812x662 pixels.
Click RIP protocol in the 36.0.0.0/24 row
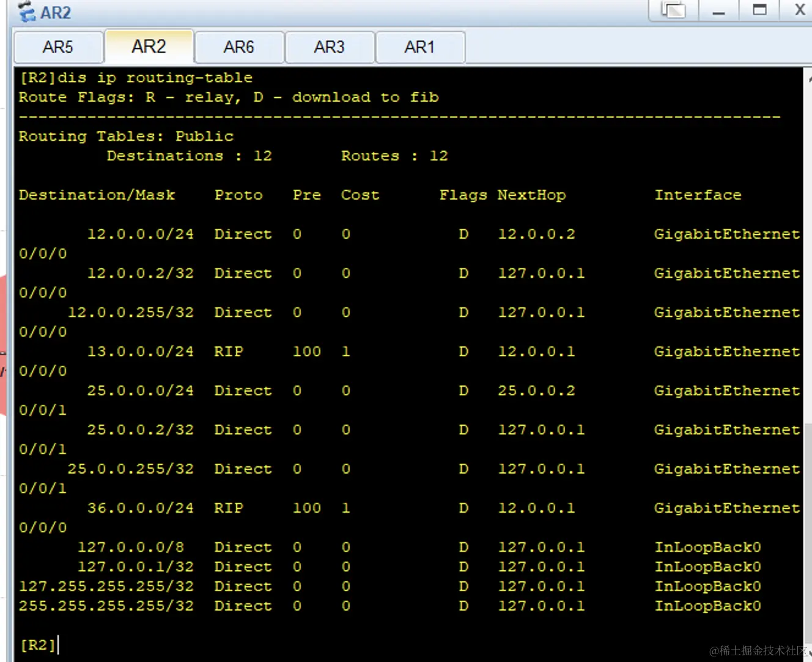click(229, 508)
